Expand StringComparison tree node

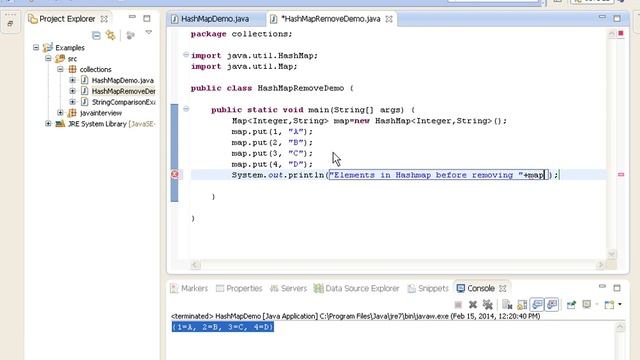[73, 102]
